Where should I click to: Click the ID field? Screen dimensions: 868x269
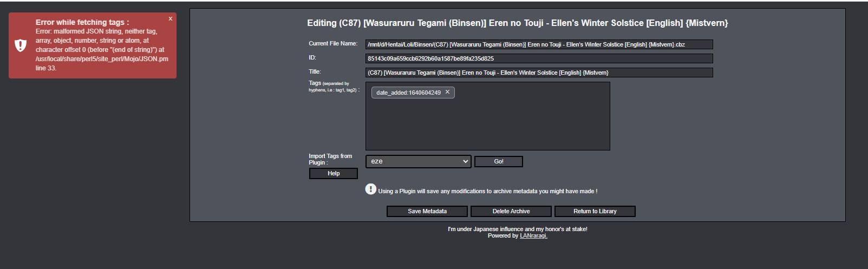coord(539,58)
